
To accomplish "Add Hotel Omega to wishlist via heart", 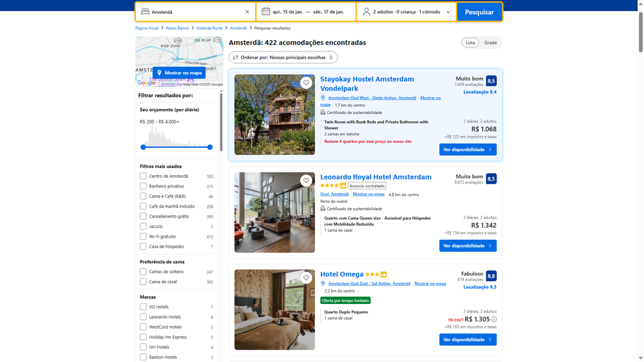I will (x=307, y=278).
